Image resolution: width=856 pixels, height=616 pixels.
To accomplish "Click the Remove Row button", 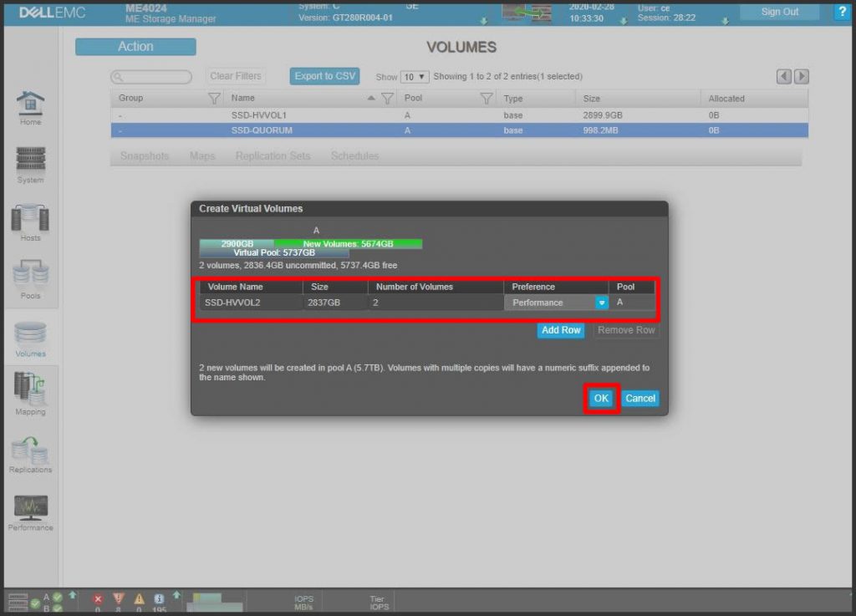I will 626,330.
